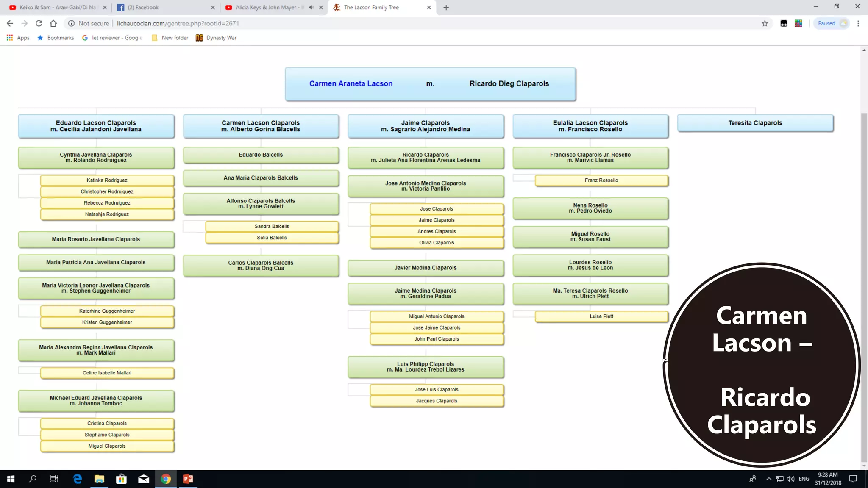Reload the page with the refresh icon
868x488 pixels.
tap(39, 23)
